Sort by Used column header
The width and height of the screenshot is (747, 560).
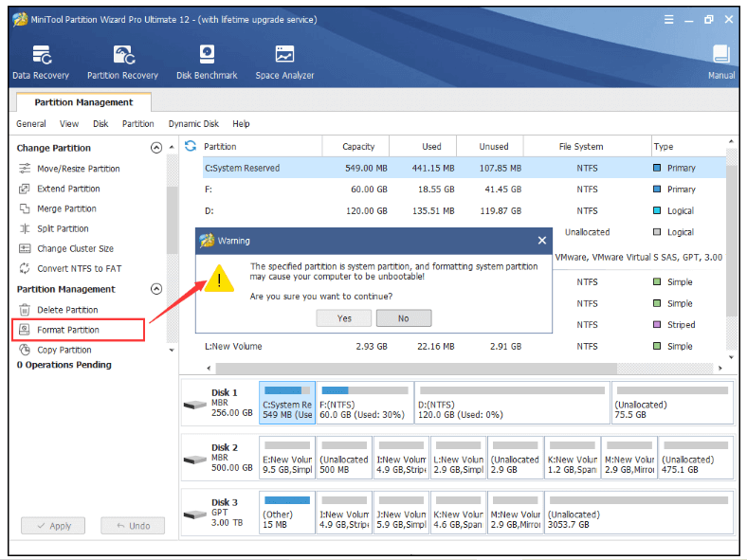pos(423,146)
